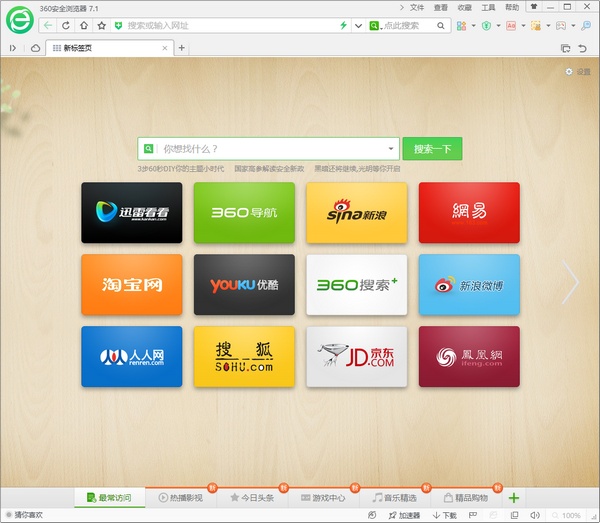600x523 pixels.
Task: Click the blue magnifier icon at toolbar end
Action: coord(586,26)
